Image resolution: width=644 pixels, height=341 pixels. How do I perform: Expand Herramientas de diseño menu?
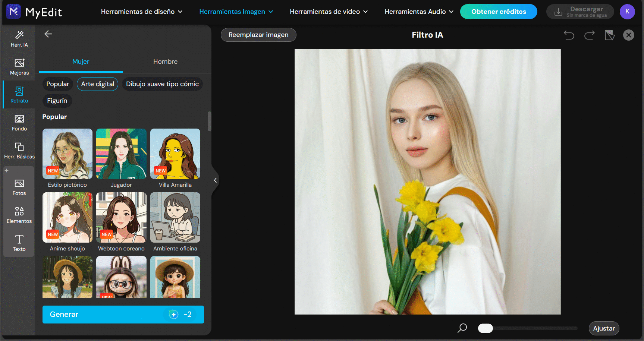(142, 12)
